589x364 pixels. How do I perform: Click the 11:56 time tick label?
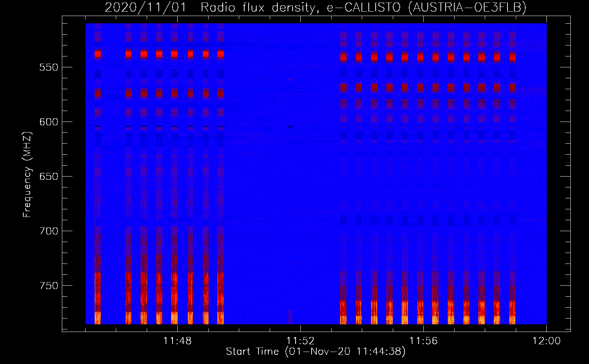423,341
